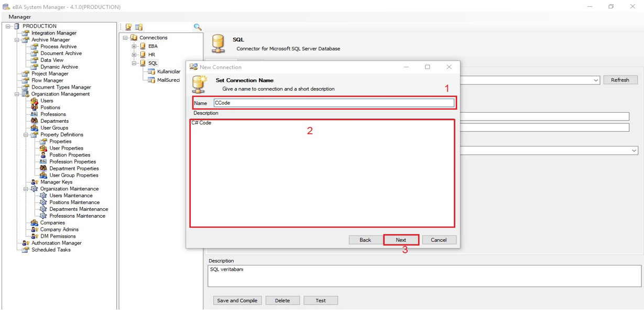644x310 pixels.
Task: Open the Data View icon
Action: [x=34, y=60]
